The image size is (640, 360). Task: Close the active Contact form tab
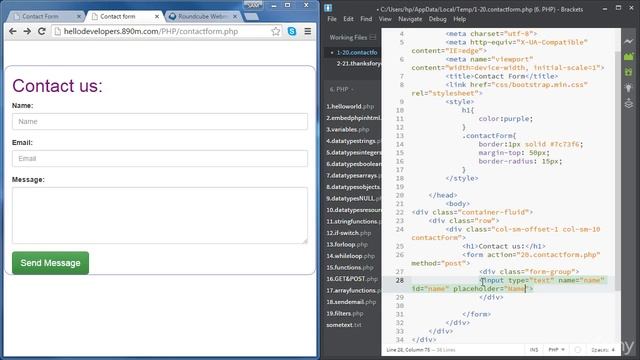pos(157,16)
